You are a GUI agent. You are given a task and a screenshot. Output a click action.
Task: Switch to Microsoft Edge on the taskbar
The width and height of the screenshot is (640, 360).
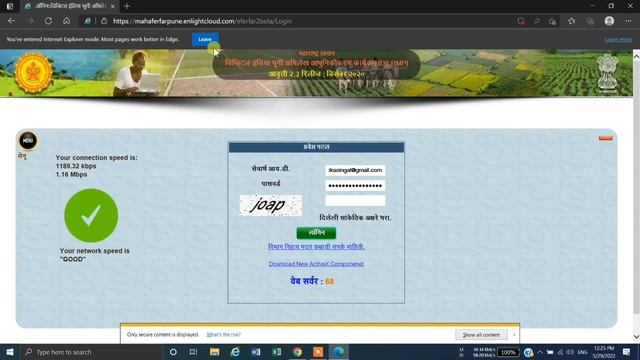coord(339,352)
